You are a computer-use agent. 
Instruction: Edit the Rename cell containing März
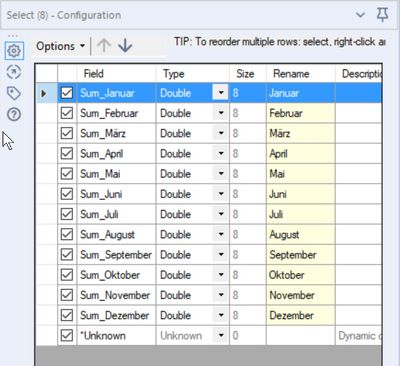click(x=301, y=133)
